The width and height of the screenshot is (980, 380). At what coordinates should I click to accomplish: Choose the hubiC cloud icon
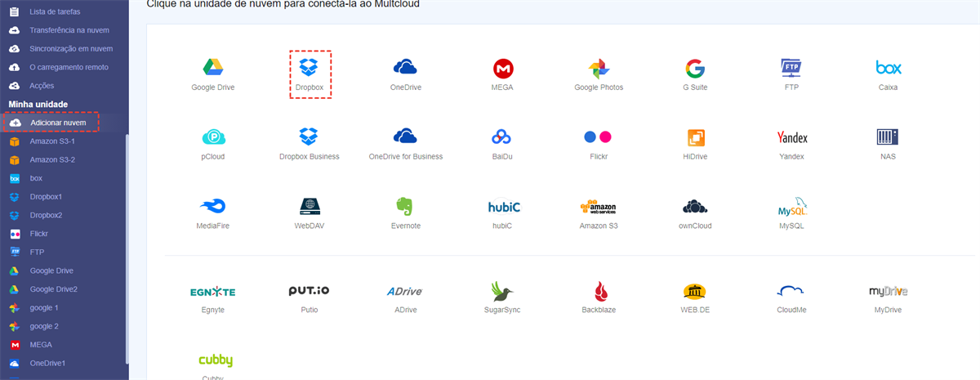tap(502, 207)
